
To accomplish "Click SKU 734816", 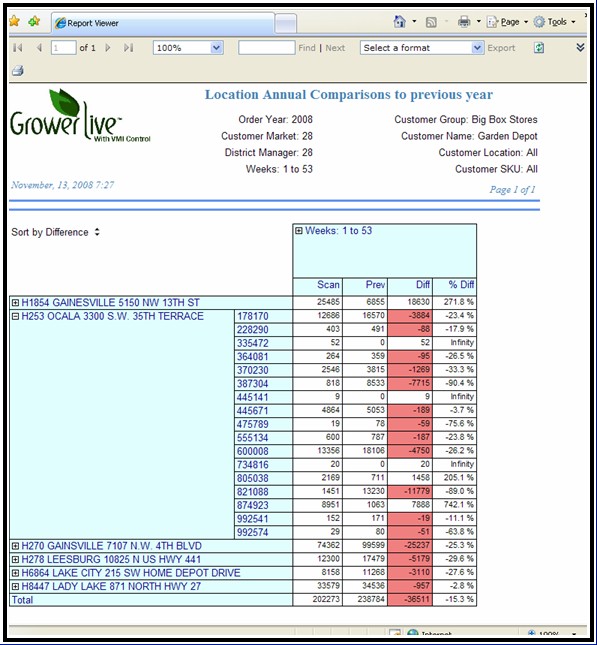I will 253,465.
